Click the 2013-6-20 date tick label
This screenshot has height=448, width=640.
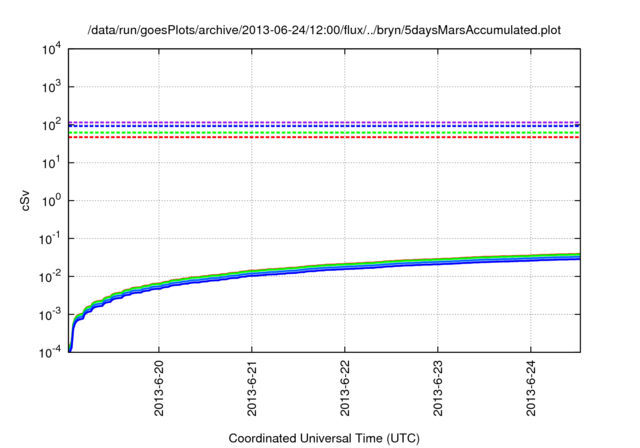click(159, 388)
